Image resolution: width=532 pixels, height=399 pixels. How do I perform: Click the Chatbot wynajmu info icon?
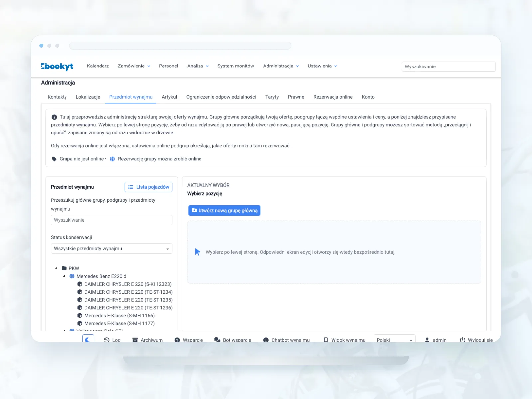[266, 340]
